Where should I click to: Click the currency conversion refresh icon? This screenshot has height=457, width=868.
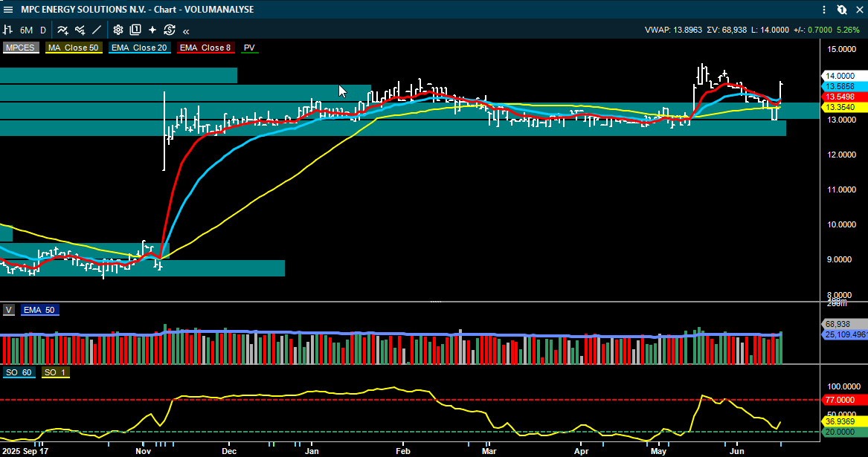coord(170,30)
